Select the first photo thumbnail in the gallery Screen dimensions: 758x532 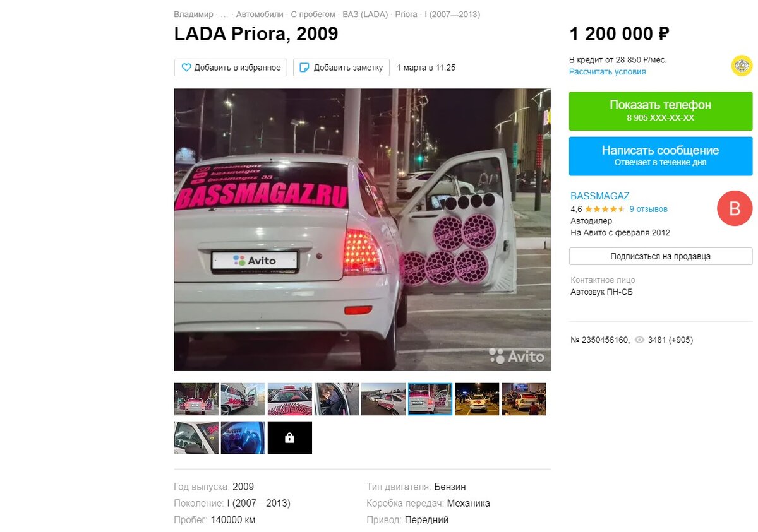(196, 399)
